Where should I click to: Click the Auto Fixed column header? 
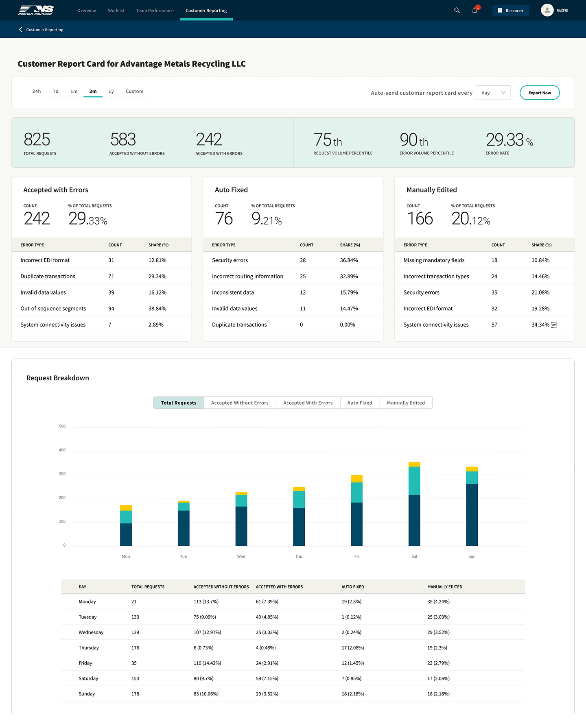coord(353,587)
